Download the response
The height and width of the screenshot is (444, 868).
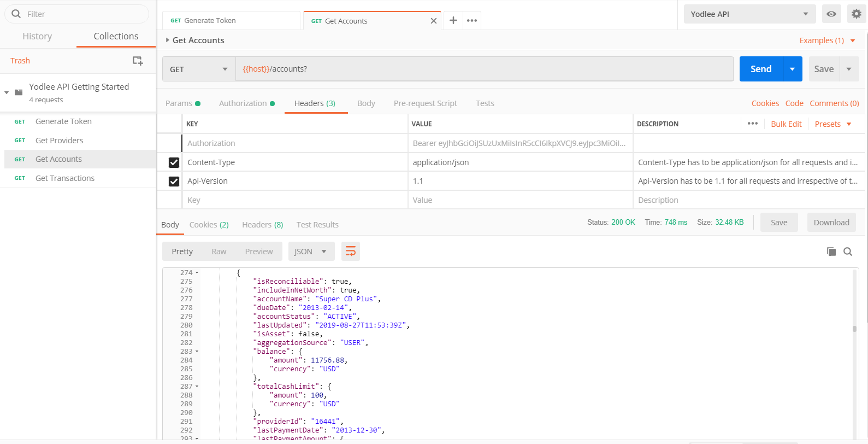point(831,223)
